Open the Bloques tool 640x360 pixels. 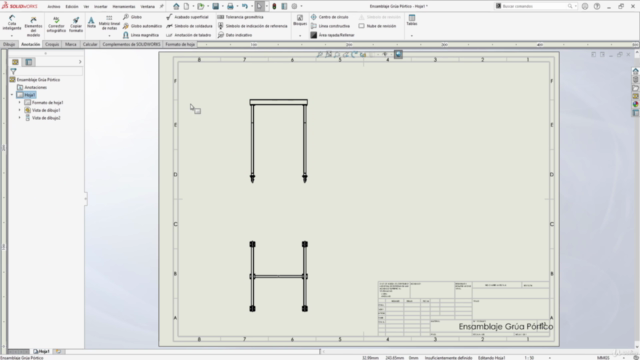coord(300,20)
